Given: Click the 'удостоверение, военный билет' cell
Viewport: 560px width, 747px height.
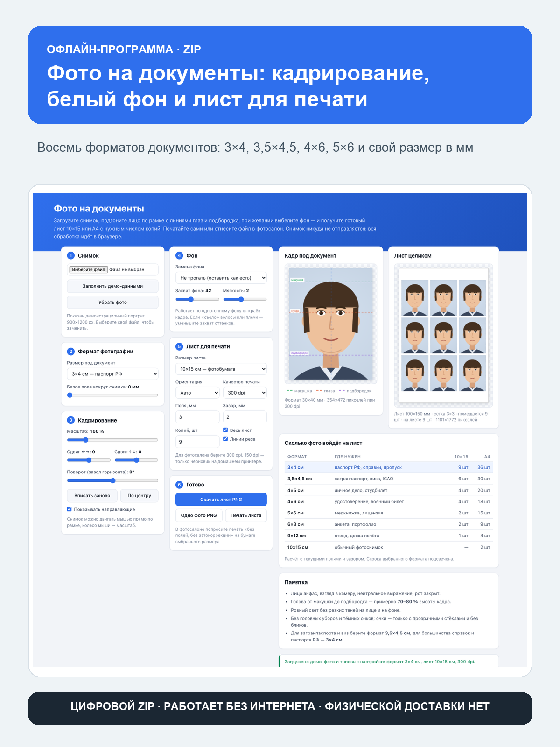Looking at the screenshot, I should [x=369, y=501].
